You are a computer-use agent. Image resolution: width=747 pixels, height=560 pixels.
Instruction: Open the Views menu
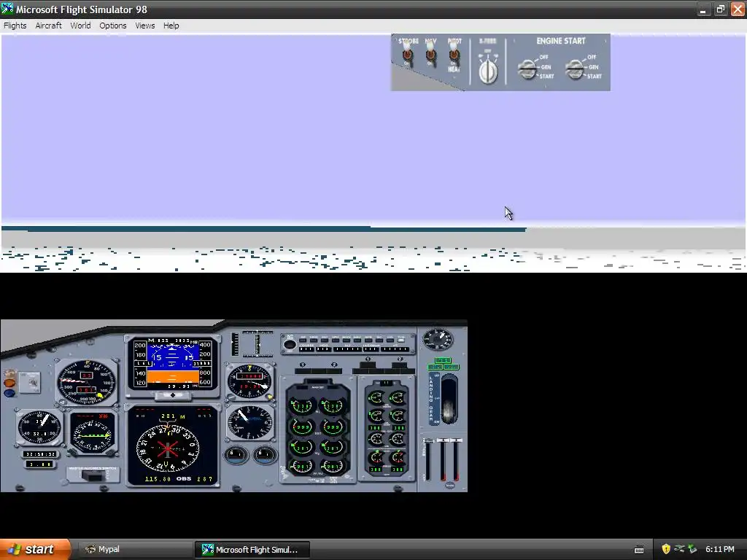(x=145, y=26)
